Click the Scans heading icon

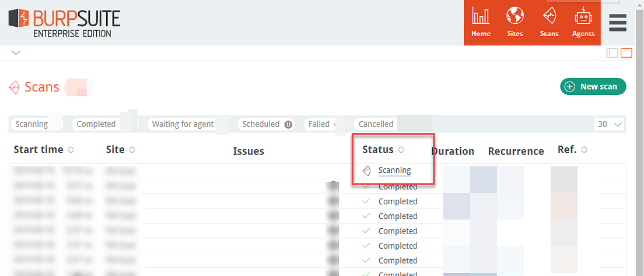click(x=14, y=87)
